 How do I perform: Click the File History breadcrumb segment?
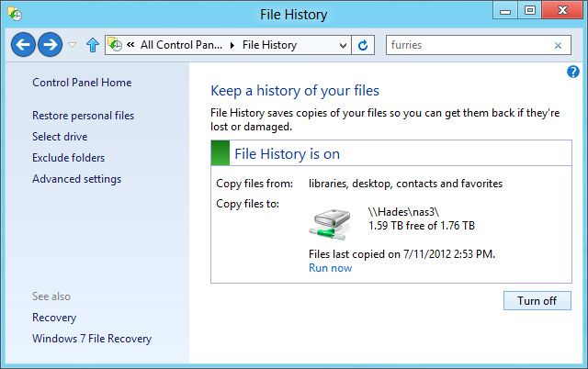(x=269, y=45)
